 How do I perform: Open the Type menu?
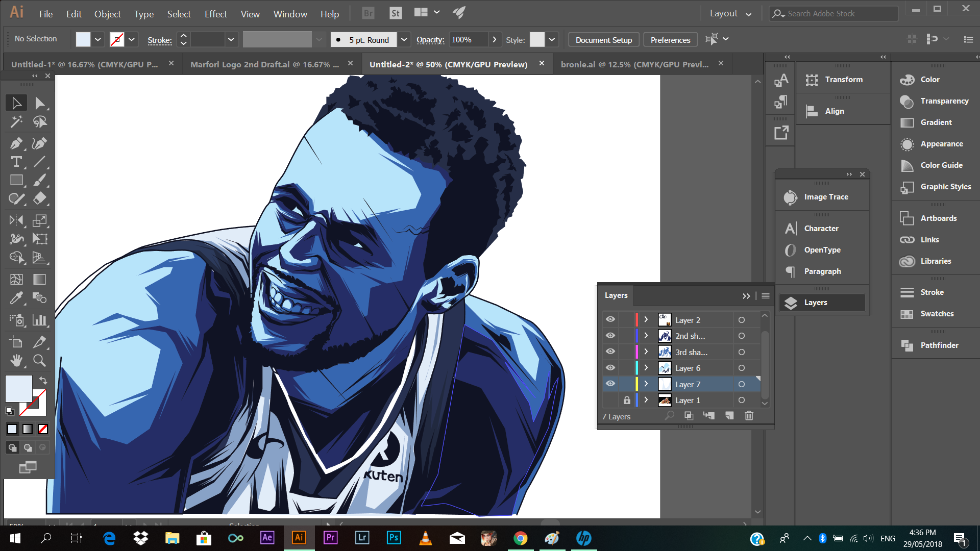(144, 14)
